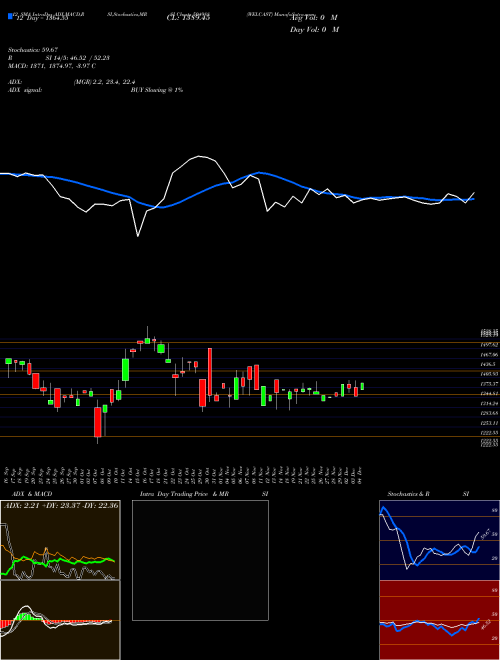Click the SI 14/3: 46.52 / 52.23 values
Image resolution: width=500 pixels, height=660 pixels.
tap(78, 58)
